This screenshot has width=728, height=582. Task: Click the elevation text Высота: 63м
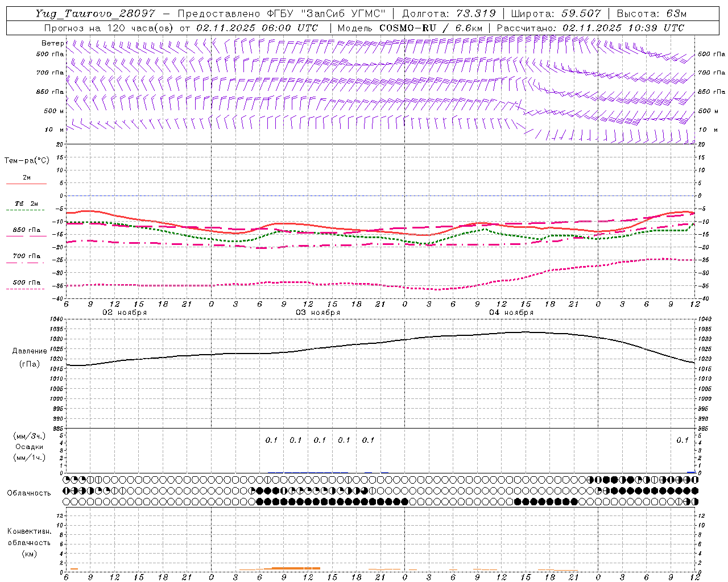[x=652, y=14]
